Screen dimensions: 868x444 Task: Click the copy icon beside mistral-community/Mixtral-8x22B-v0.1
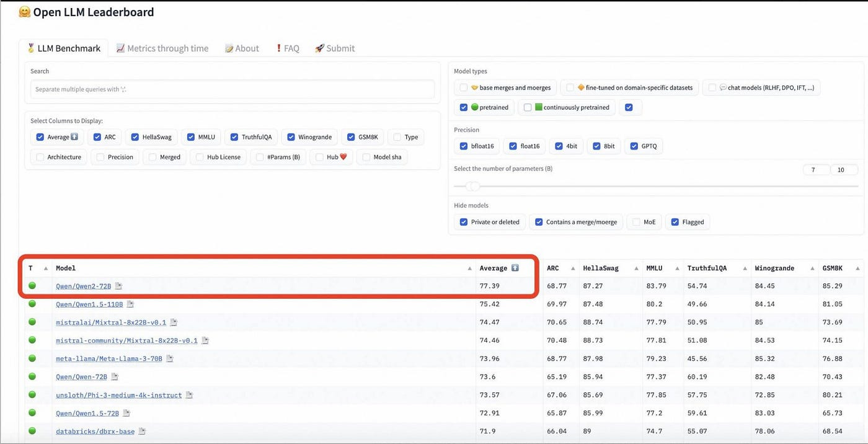tap(205, 340)
